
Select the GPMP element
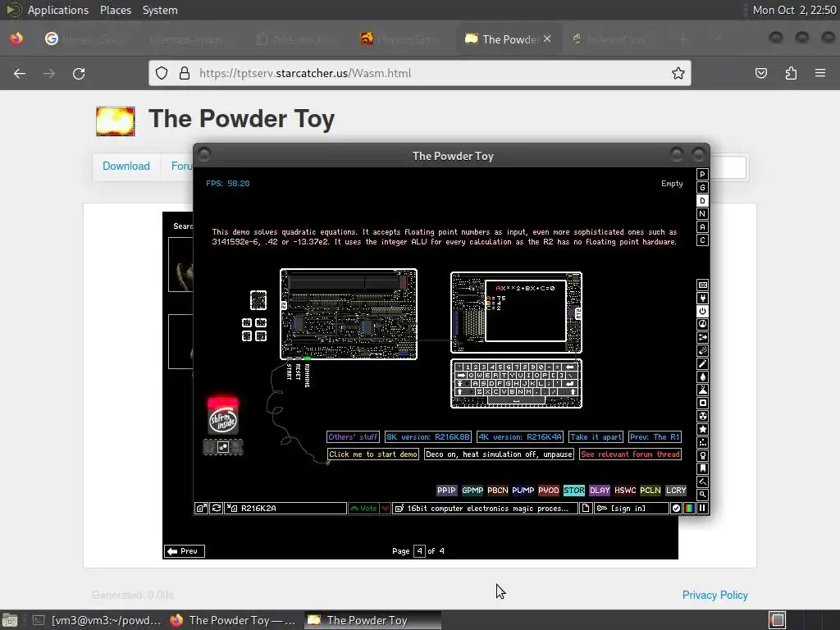click(472, 491)
